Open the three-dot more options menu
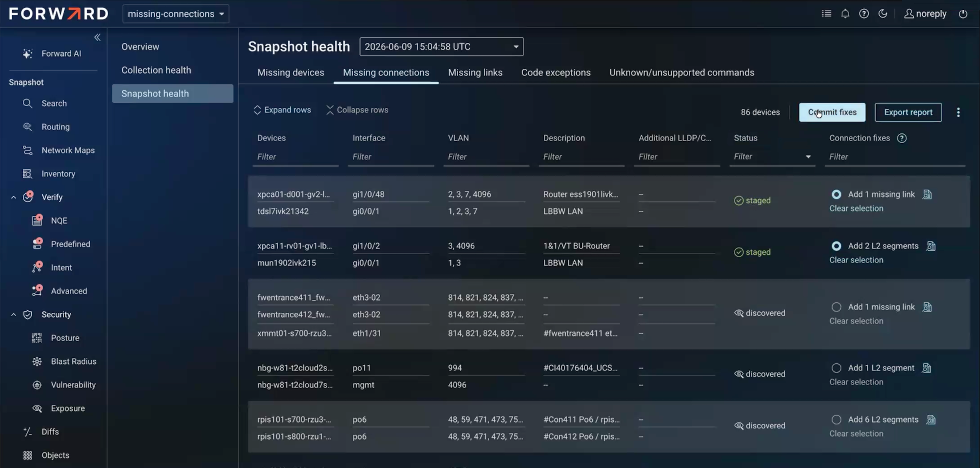 tap(958, 113)
